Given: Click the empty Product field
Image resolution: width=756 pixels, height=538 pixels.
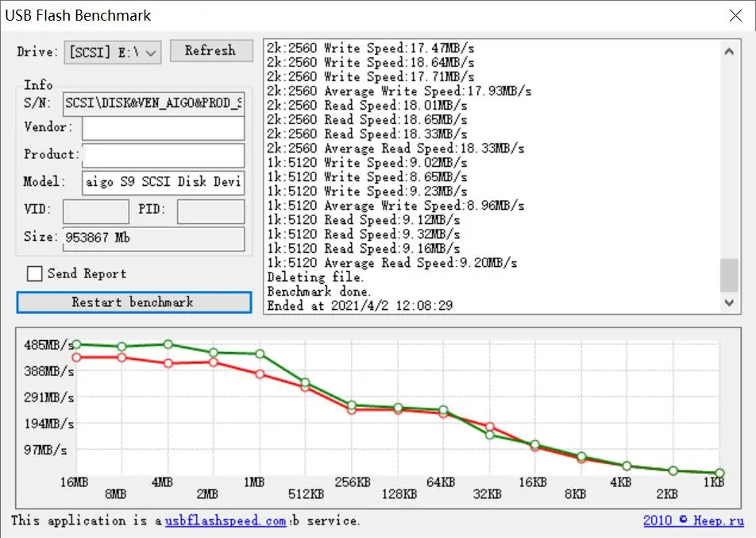Looking at the screenshot, I should pyautogui.click(x=163, y=155).
